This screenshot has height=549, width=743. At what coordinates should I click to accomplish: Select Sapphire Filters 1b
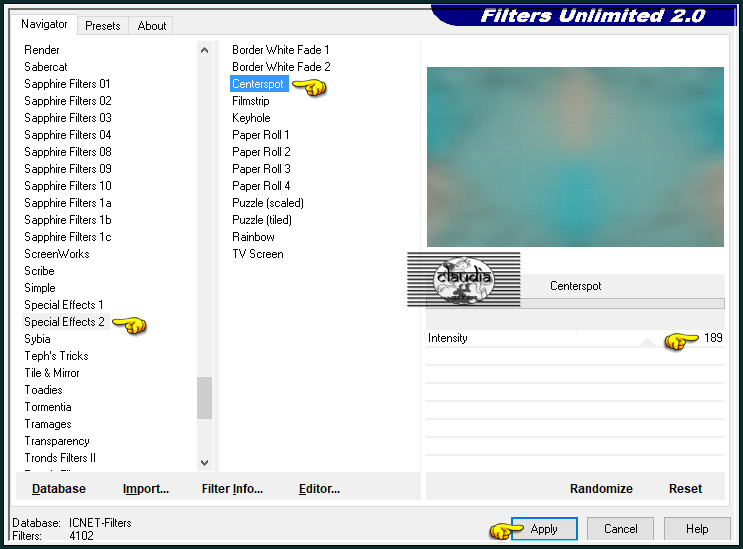pos(68,220)
